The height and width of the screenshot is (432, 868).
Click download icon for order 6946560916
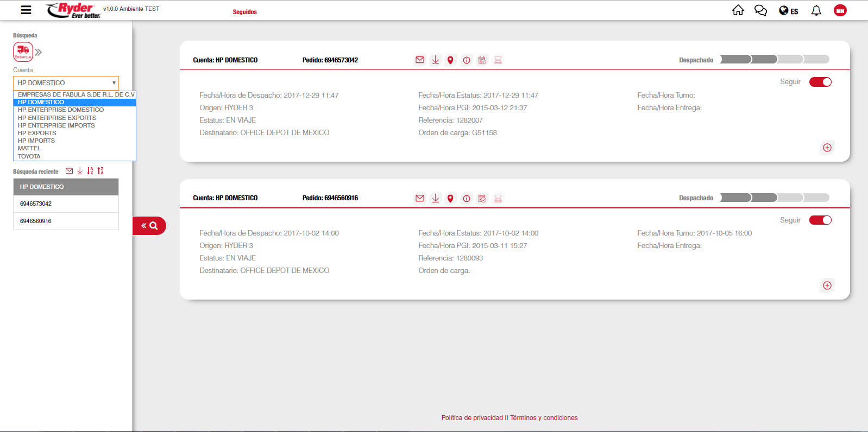coord(435,199)
